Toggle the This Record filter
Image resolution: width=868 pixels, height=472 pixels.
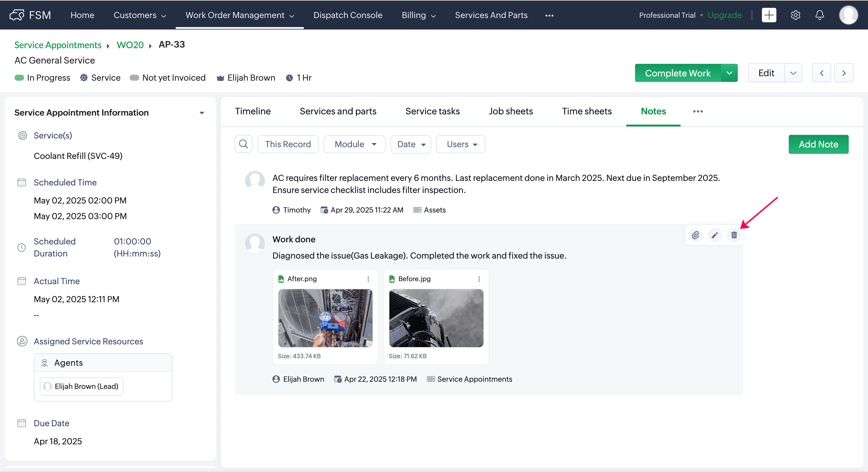pyautogui.click(x=288, y=144)
